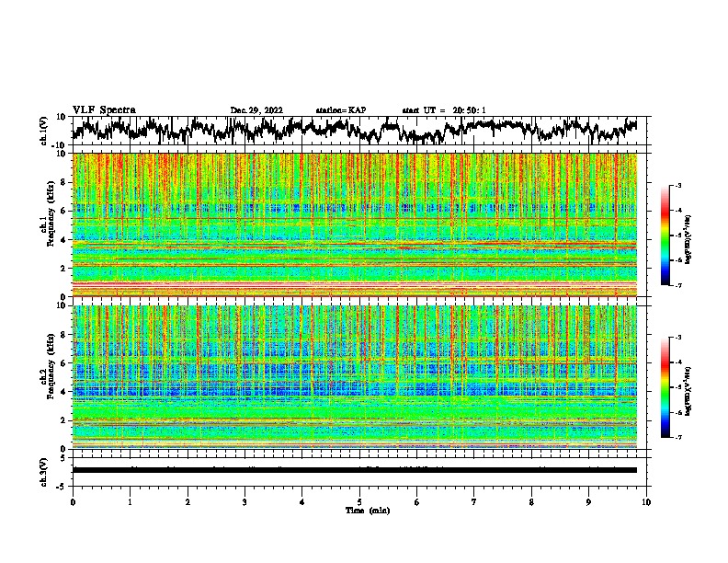Screen dimensions: 728x563
Task: Click time axis tick label "4"
Action: pyautogui.click(x=302, y=502)
